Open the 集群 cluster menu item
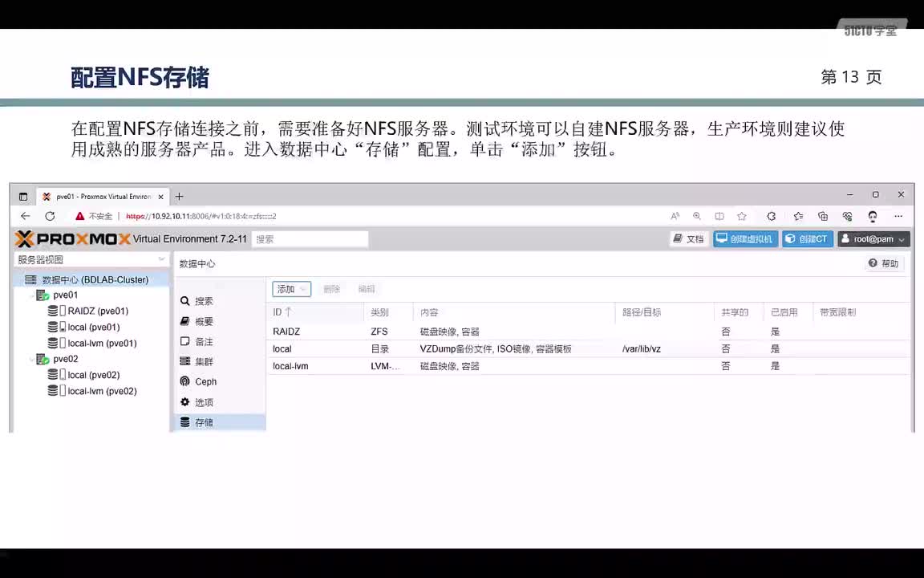 click(220, 361)
